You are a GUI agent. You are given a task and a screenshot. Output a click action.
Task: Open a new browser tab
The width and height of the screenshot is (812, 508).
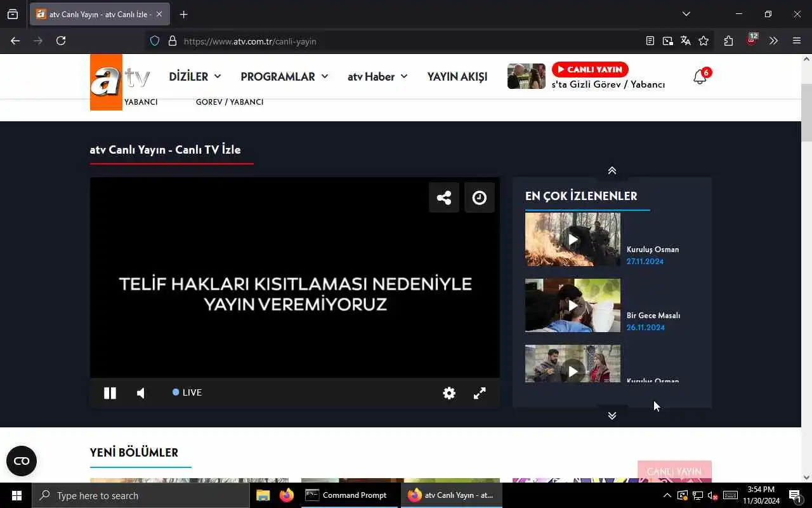point(184,15)
